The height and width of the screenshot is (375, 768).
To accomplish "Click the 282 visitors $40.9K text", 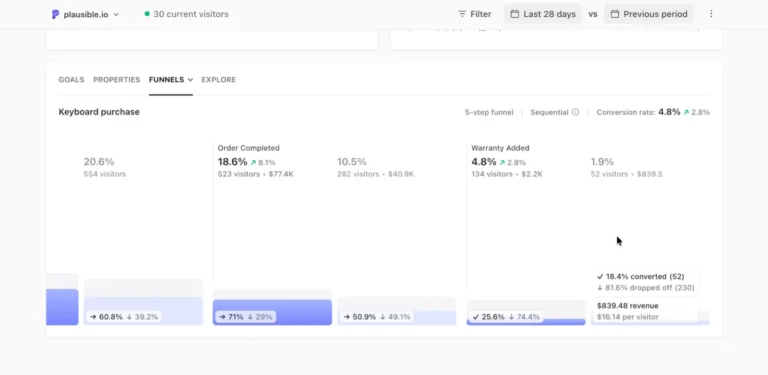I will [x=376, y=174].
